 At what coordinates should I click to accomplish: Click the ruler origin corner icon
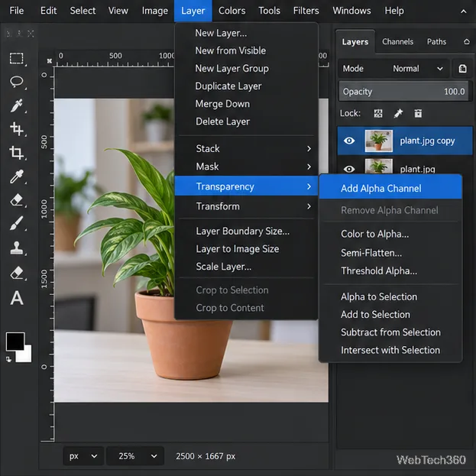(x=49, y=61)
